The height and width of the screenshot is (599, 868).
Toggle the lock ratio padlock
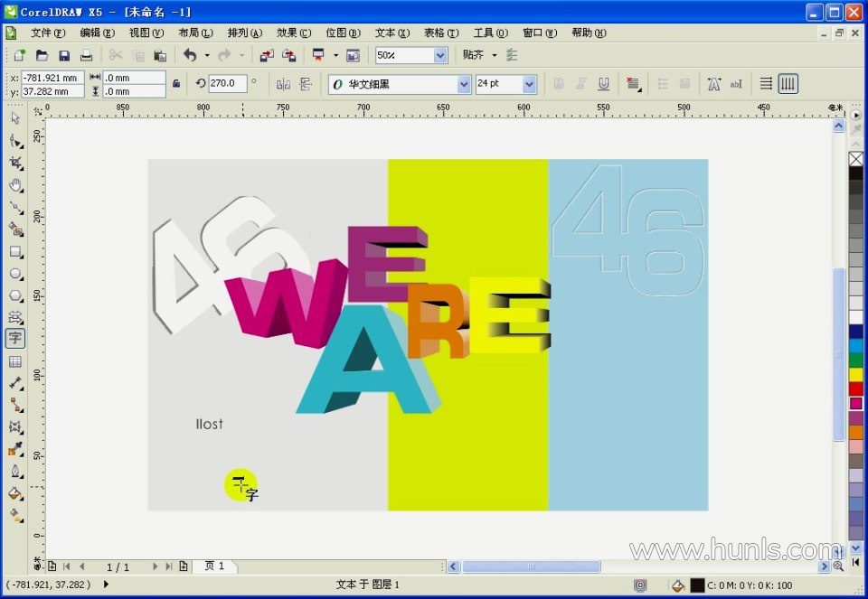176,84
